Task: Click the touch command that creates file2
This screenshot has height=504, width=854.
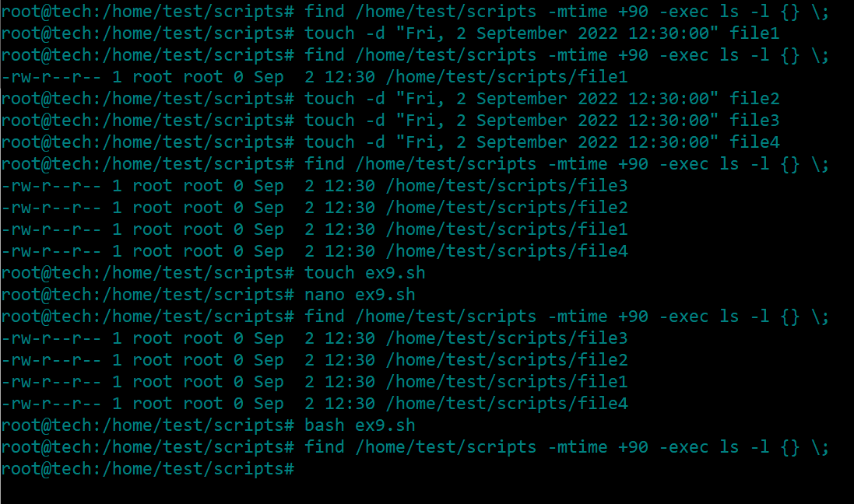Action: [x=542, y=99]
